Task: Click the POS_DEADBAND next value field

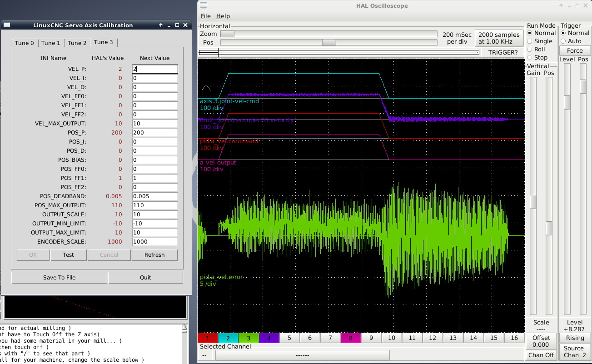Action: 155,196
